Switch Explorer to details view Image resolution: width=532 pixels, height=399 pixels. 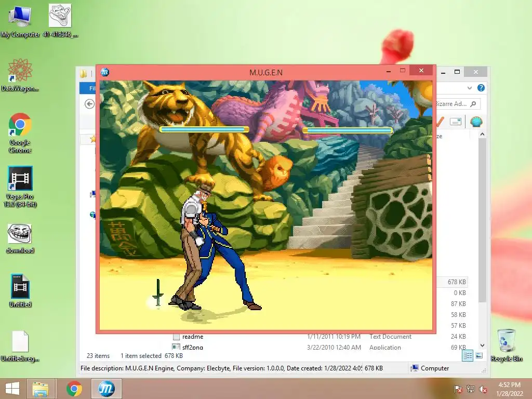click(468, 355)
